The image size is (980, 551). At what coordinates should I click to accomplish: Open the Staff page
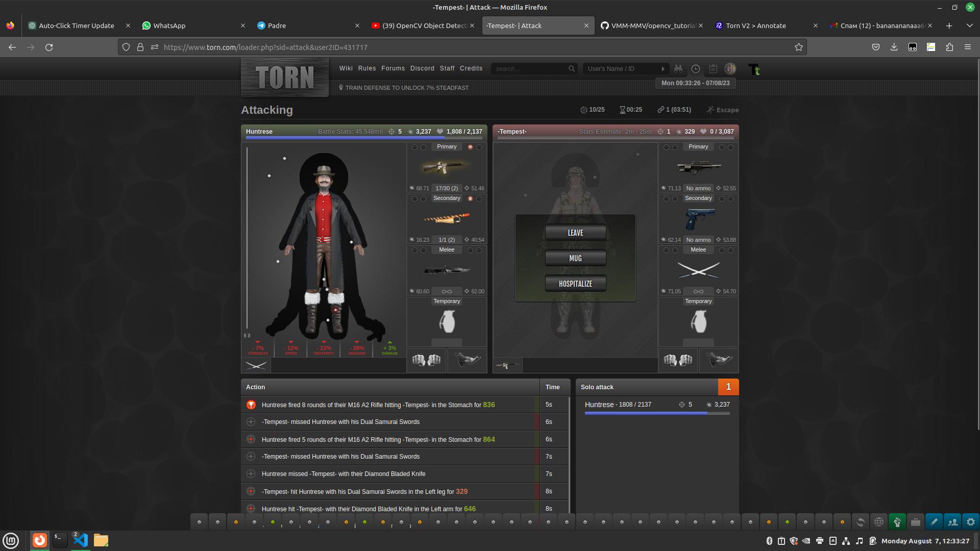[447, 68]
